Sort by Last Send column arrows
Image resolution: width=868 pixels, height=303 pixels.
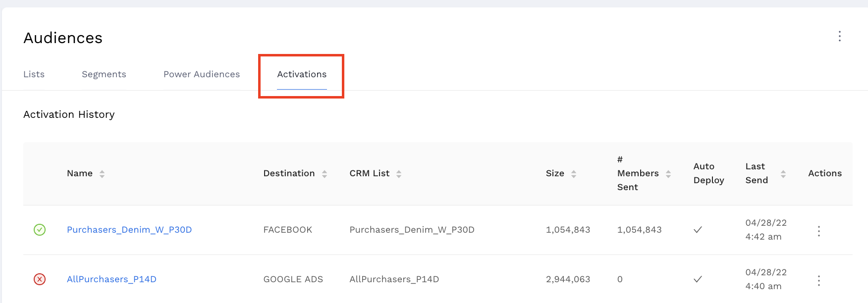pos(783,174)
